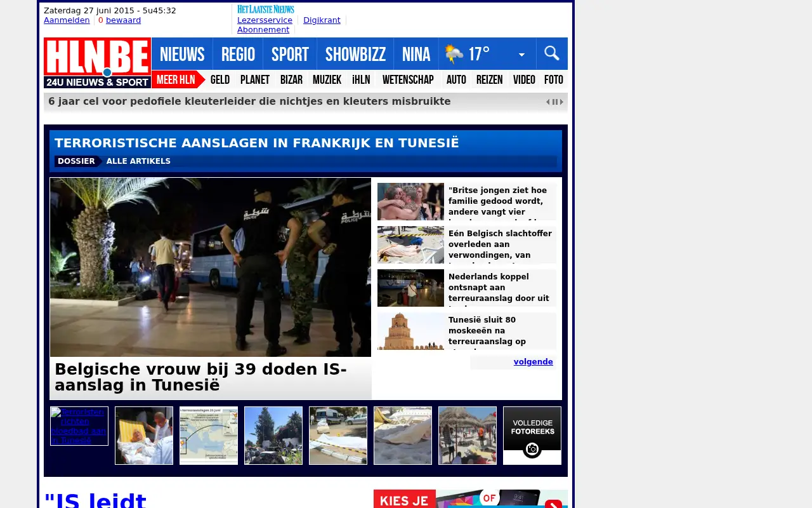The height and width of the screenshot is (508, 812).
Task: Click thumbnail beside Belgisch slachtoffer article
Action: coord(410,244)
